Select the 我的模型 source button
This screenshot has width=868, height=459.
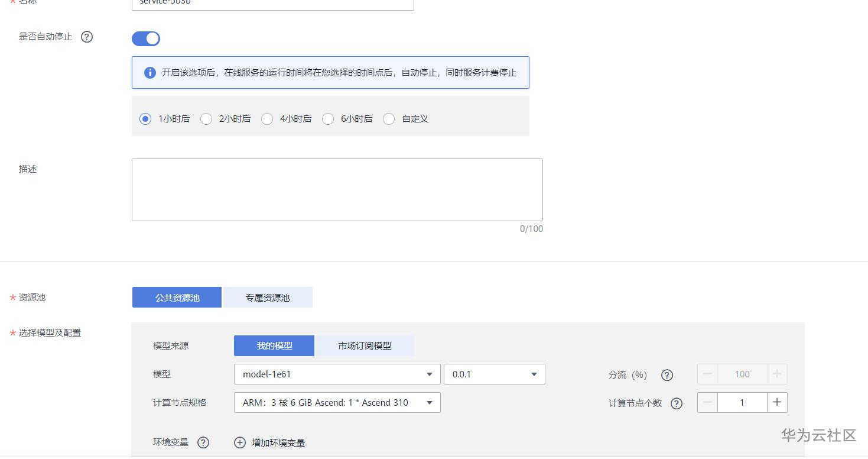pyautogui.click(x=274, y=345)
